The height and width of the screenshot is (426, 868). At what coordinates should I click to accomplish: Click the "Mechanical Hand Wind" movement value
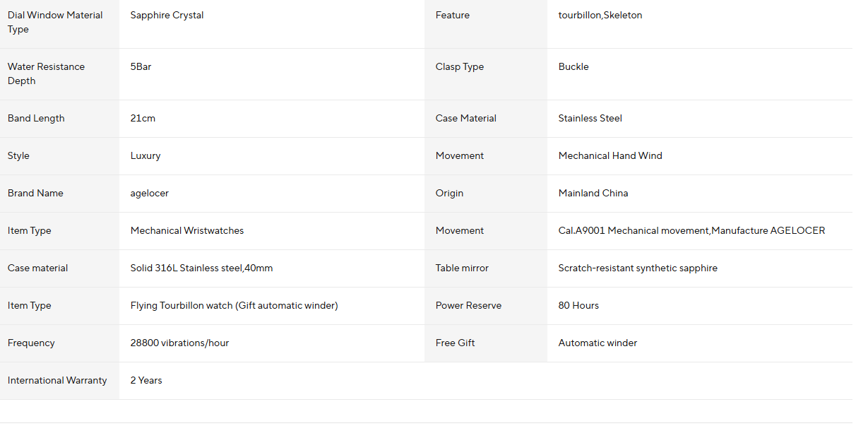click(610, 156)
